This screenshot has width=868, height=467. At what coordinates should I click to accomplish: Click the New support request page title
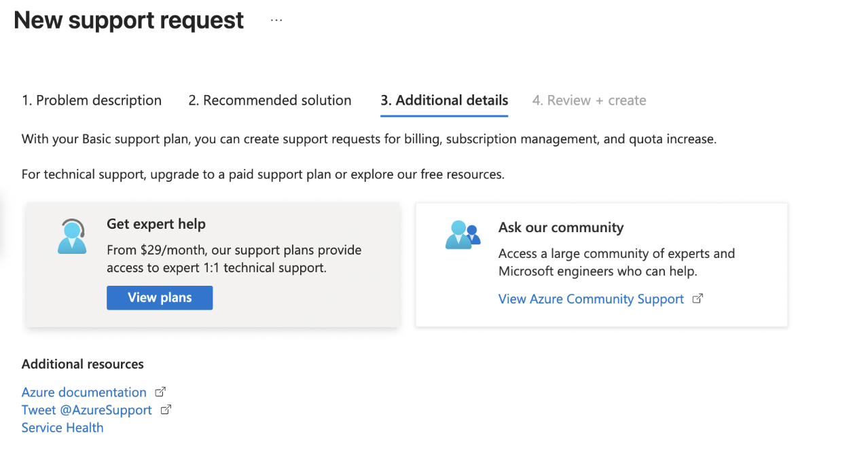click(128, 20)
